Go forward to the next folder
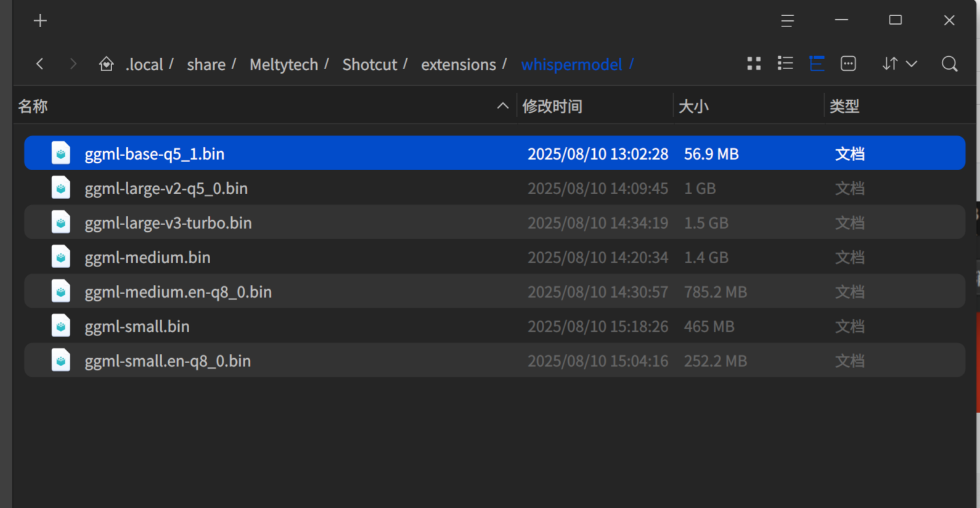Image resolution: width=980 pixels, height=508 pixels. [x=73, y=63]
